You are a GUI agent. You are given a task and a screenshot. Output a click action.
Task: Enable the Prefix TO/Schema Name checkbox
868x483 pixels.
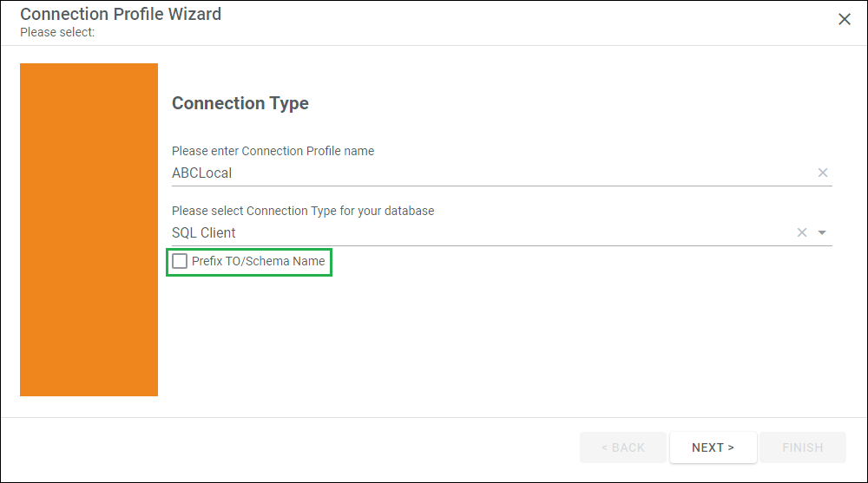coord(180,261)
